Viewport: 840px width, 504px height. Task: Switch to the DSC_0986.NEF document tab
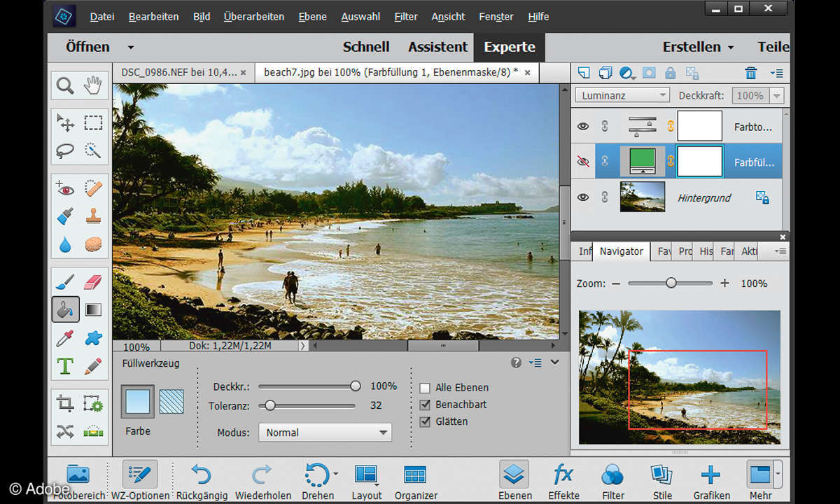(178, 72)
